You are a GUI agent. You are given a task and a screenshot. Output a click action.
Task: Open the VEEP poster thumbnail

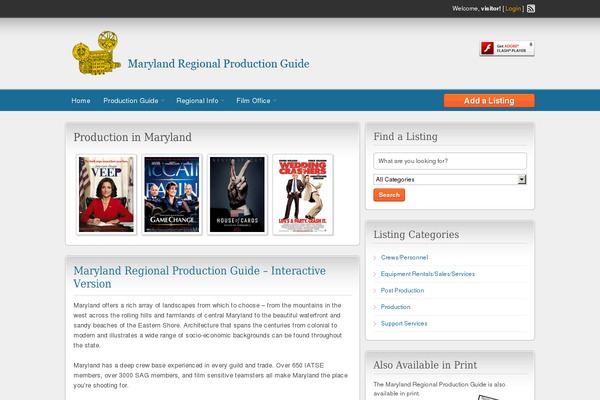click(x=106, y=194)
